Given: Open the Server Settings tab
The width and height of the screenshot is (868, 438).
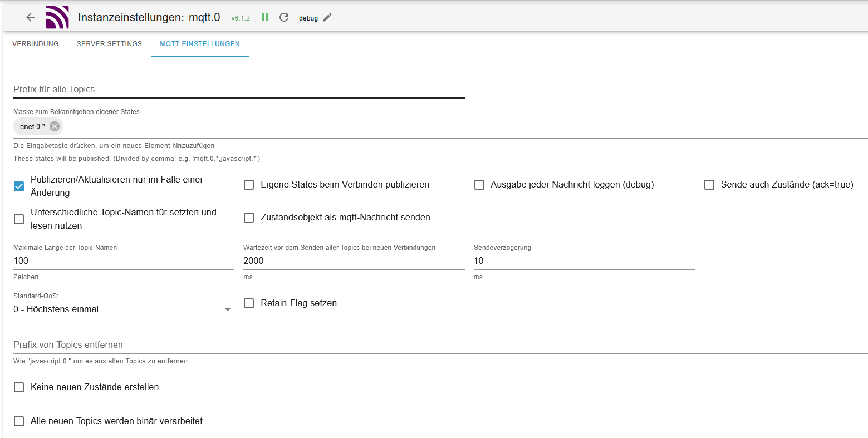Looking at the screenshot, I should pyautogui.click(x=109, y=44).
